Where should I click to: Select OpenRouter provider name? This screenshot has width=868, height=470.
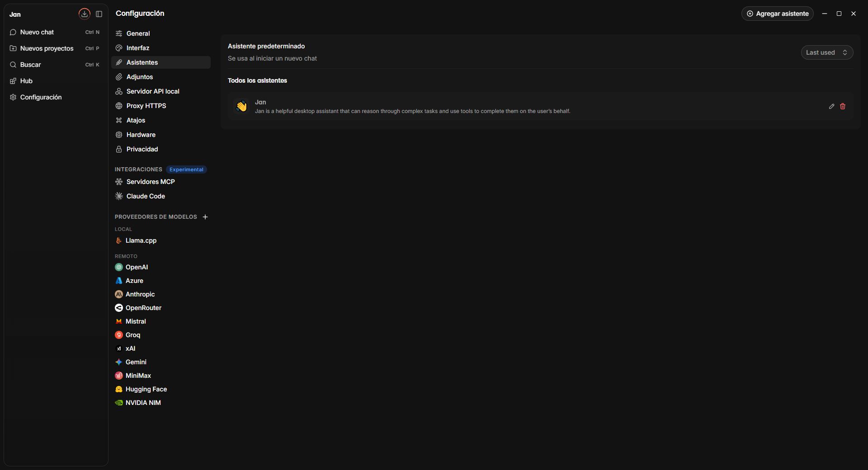pos(143,308)
